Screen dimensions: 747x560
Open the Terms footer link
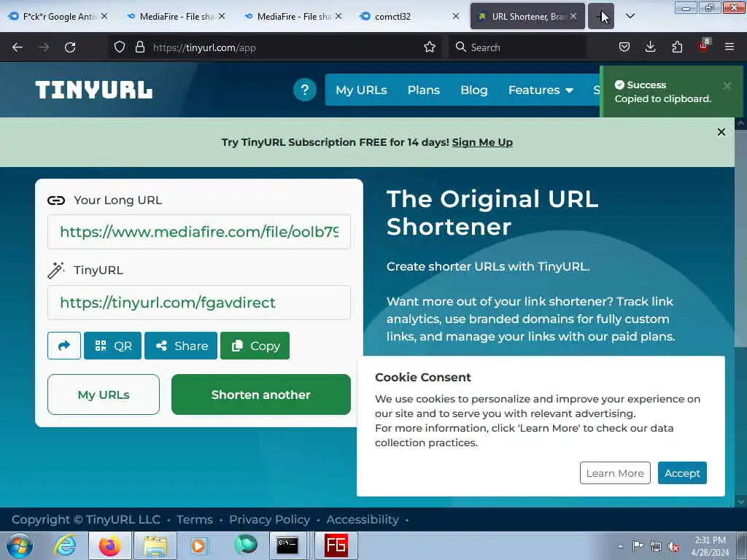(x=194, y=519)
